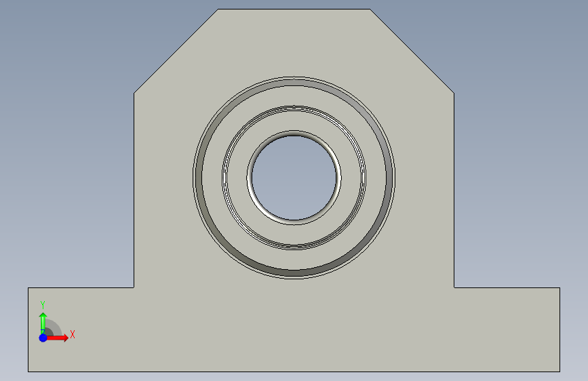
Task: Click the green Y axis arrow of triad
Action: pos(43,323)
